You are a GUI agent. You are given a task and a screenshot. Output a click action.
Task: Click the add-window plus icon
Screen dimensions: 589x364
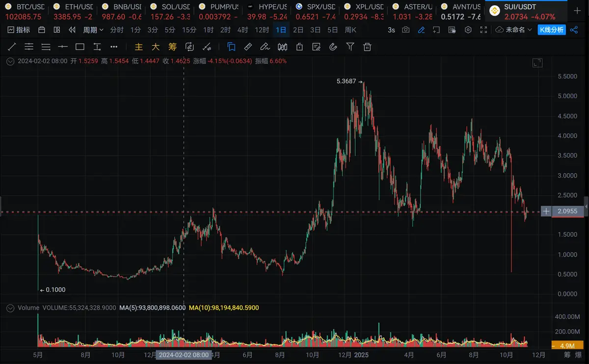coord(436,30)
